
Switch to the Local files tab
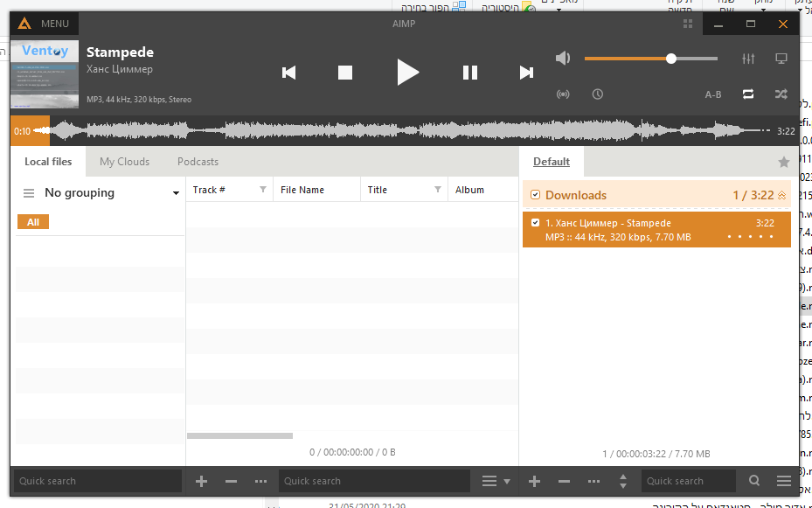click(48, 162)
